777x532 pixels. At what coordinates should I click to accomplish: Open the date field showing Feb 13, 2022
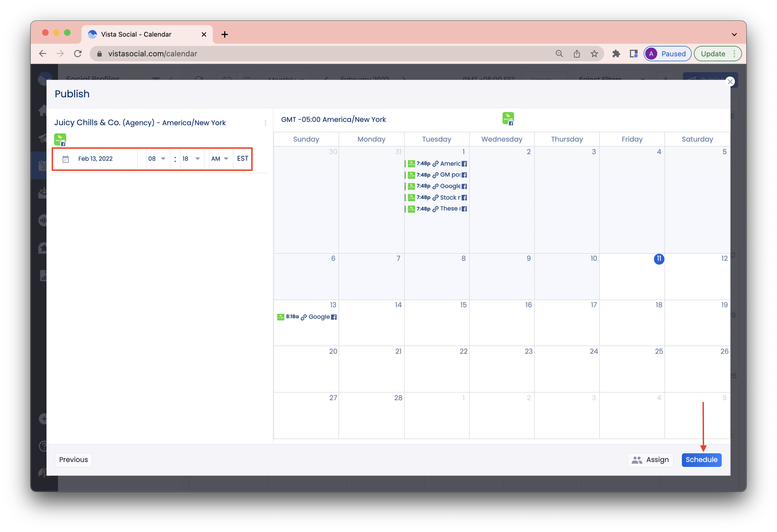(x=95, y=159)
